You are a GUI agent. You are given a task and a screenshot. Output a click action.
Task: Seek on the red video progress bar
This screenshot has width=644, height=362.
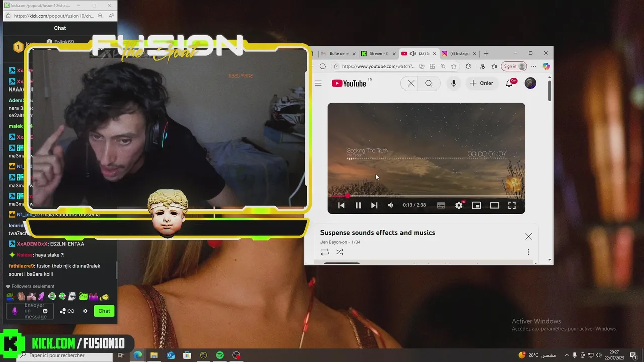[426, 196]
